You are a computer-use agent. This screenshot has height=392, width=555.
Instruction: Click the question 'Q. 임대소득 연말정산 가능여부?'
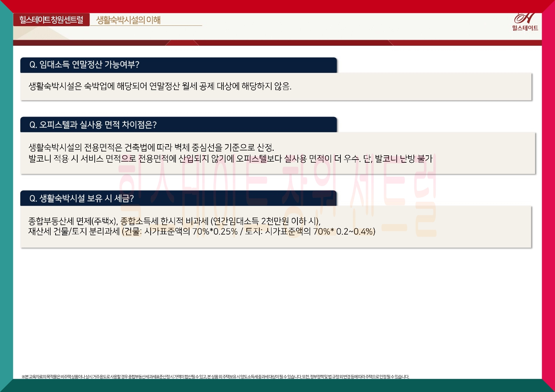(84, 65)
